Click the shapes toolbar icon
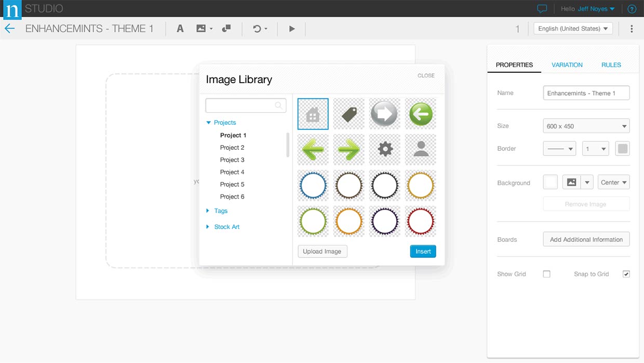Image resolution: width=644 pixels, height=363 pixels. [226, 29]
